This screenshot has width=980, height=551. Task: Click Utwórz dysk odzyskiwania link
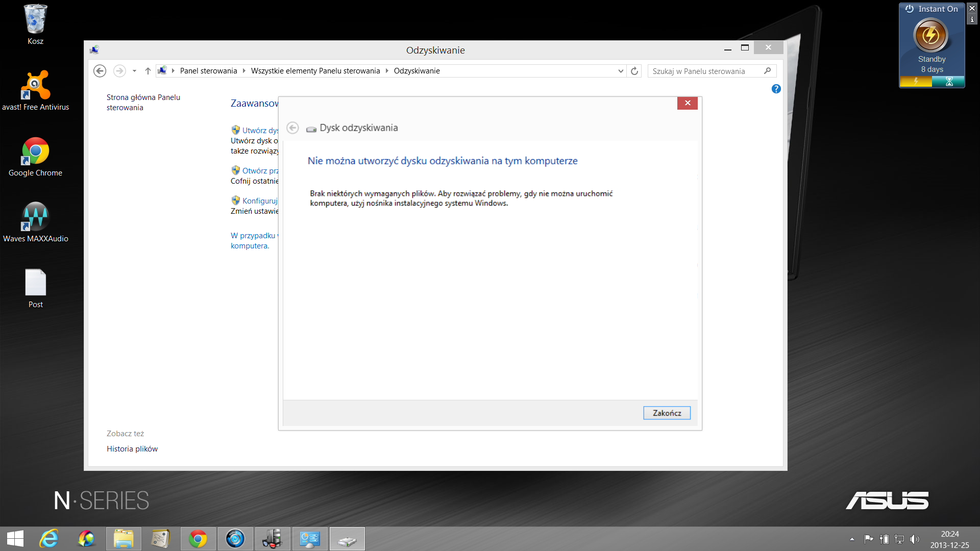pos(260,131)
